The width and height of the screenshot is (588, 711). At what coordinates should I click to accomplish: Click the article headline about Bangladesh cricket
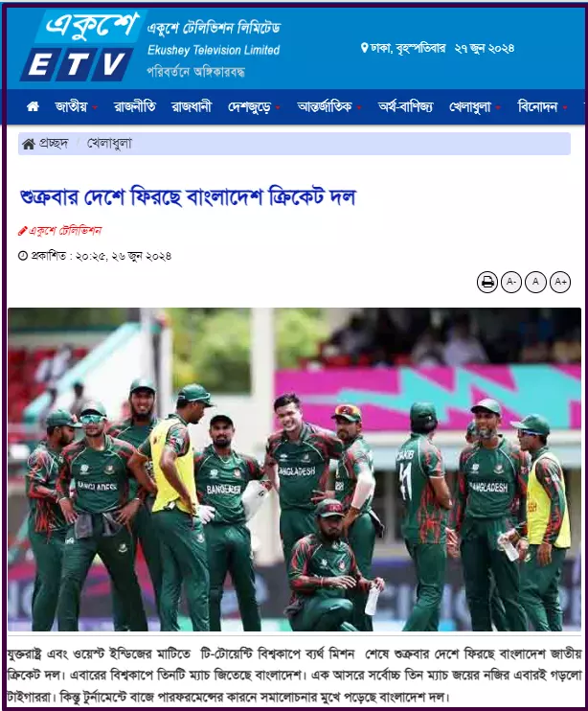[x=188, y=197]
